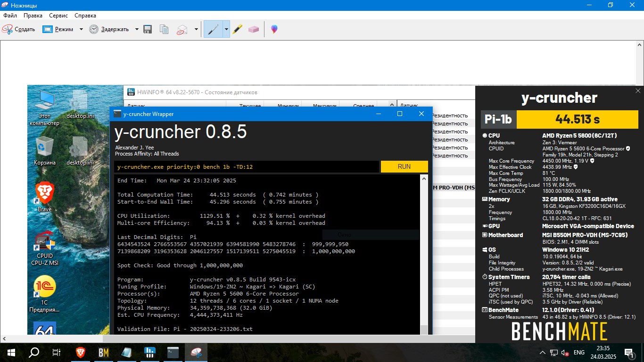Image resolution: width=644 pixels, height=362 pixels.
Task: Open the snip in Paint 3D
Action: tap(274, 29)
